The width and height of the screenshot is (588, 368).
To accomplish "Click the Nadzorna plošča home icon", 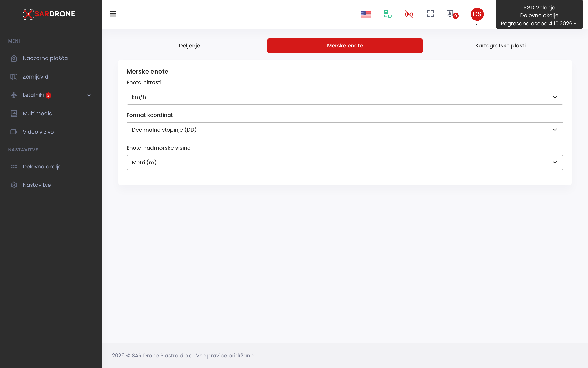I will (x=14, y=58).
